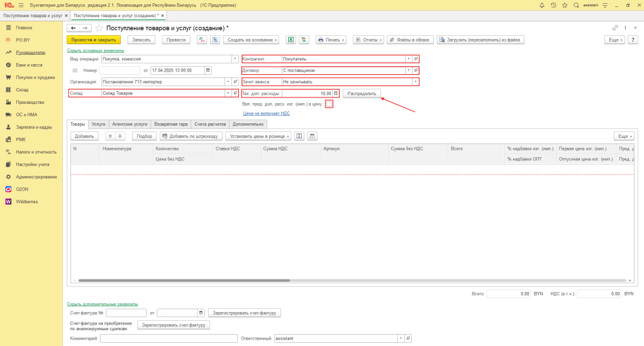Go back with the left arrow
Screen dimensions: 644x346
(73, 28)
